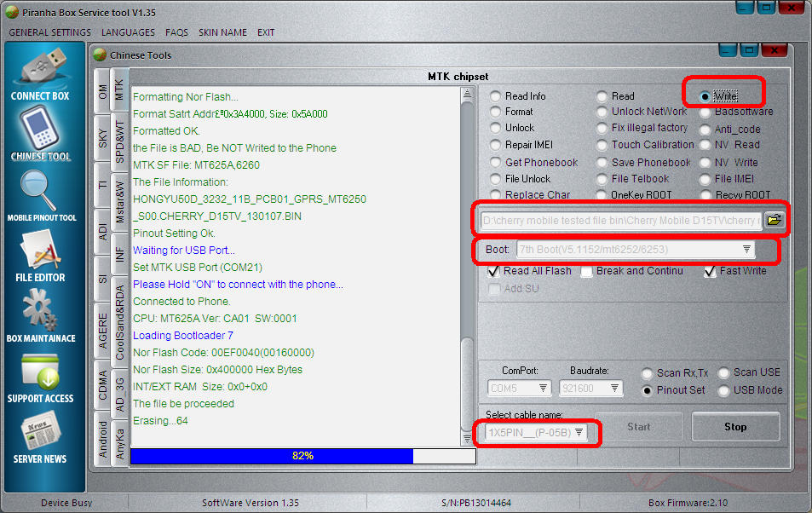Choose the USB Mode radio option
This screenshot has height=513, width=812.
[x=723, y=391]
